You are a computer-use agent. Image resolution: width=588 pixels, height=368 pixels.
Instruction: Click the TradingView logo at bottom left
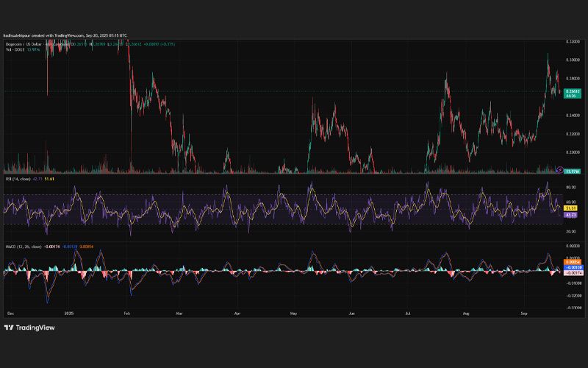29,328
